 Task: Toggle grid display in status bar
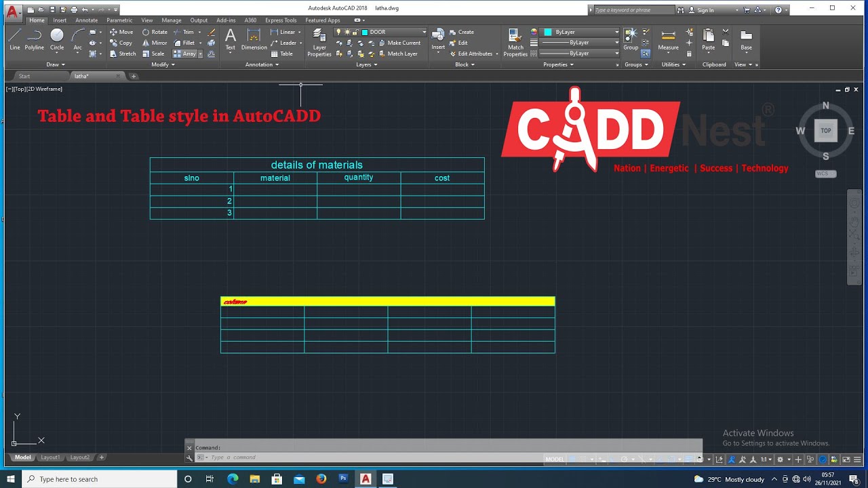tap(573, 459)
